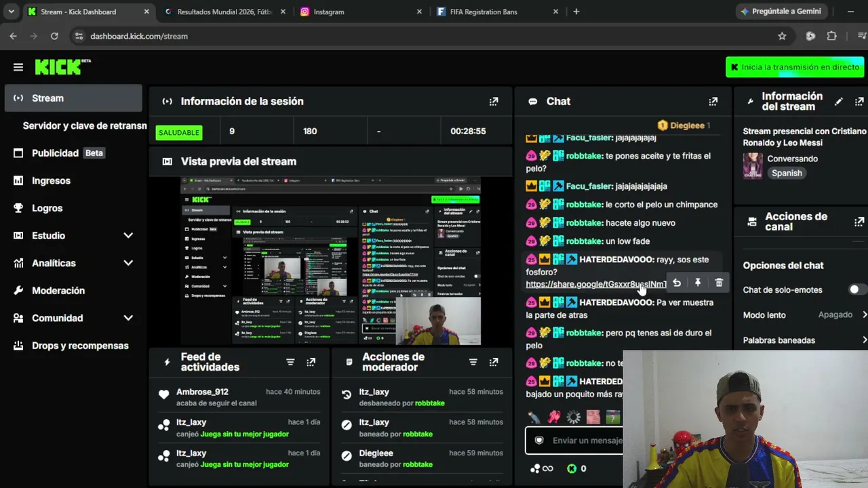Click the first emote in chat emote row
This screenshot has height=488, width=868.
point(535,417)
